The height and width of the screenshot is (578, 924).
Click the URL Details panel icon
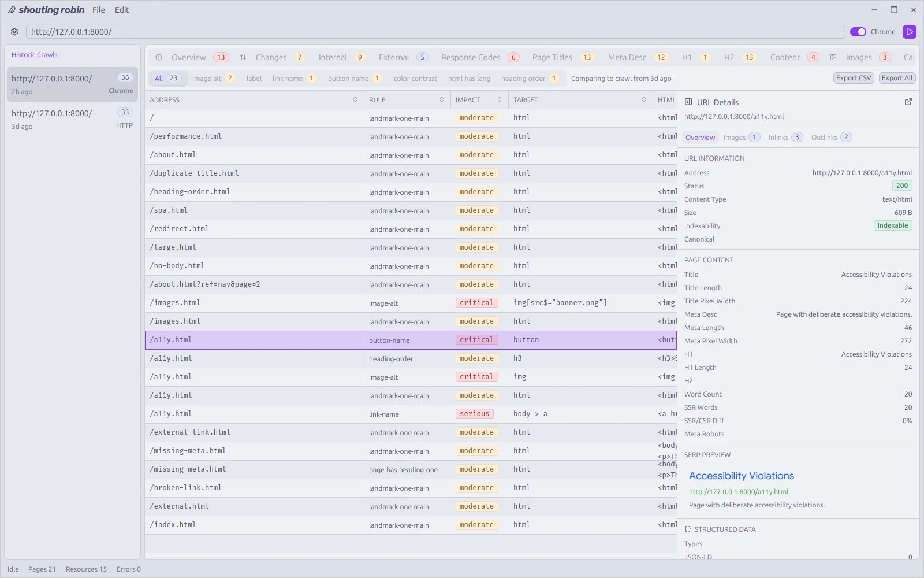(x=688, y=102)
